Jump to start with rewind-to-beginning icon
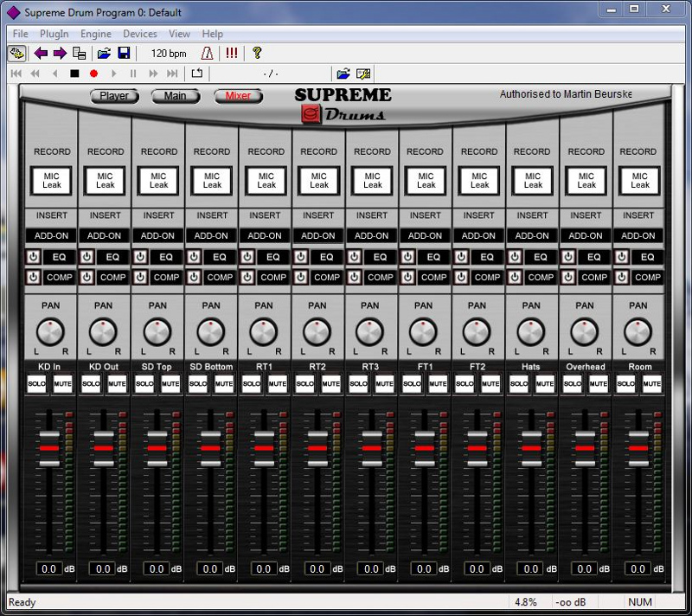This screenshot has width=692, height=616. coord(16,74)
